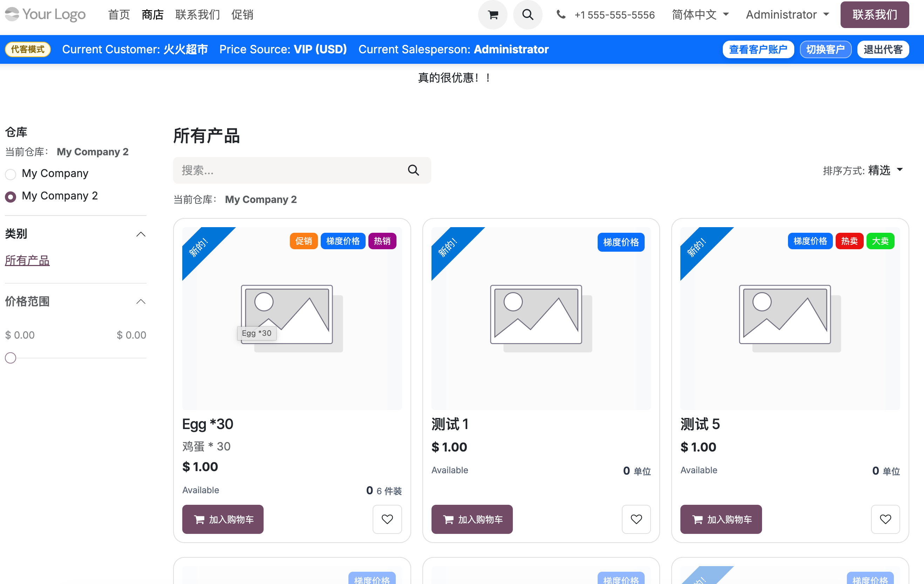924x584 pixels.
Task: Click the 热销 purple badge on Egg *30
Action: click(382, 241)
